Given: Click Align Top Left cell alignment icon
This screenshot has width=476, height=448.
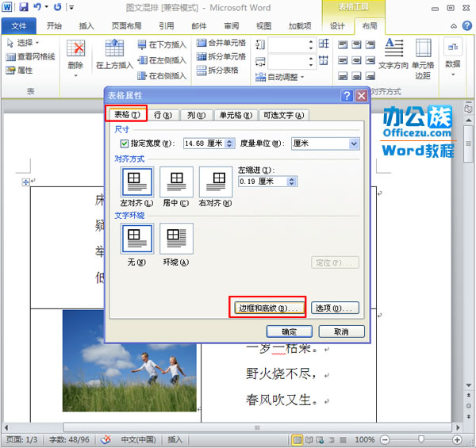Looking at the screenshot, I should click(343, 45).
